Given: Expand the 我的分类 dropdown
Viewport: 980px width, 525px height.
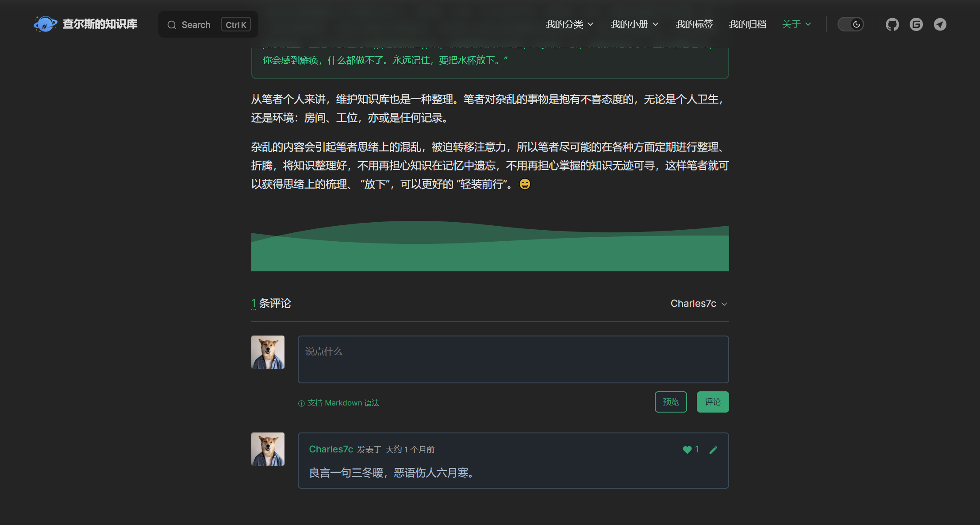Looking at the screenshot, I should [x=569, y=24].
